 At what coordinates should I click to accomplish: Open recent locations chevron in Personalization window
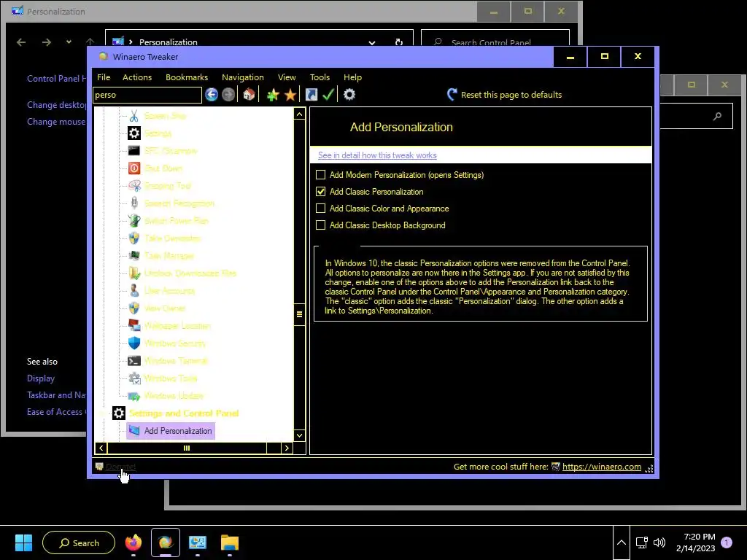click(x=69, y=42)
